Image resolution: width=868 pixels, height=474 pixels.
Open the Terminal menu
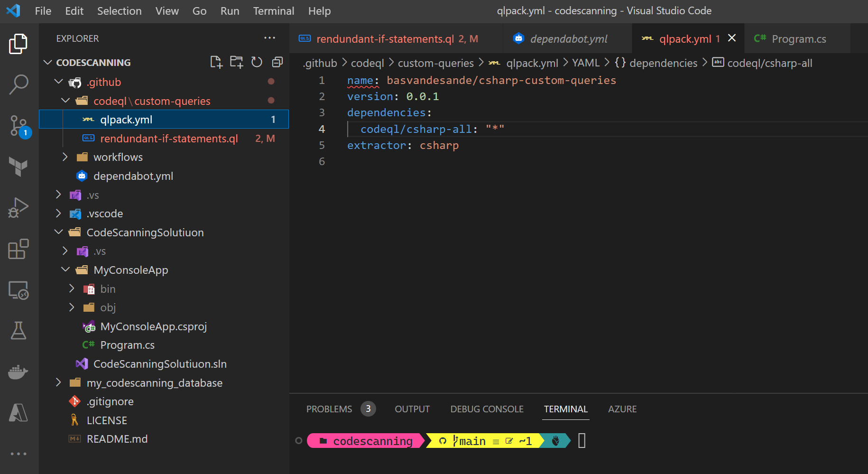tap(273, 11)
